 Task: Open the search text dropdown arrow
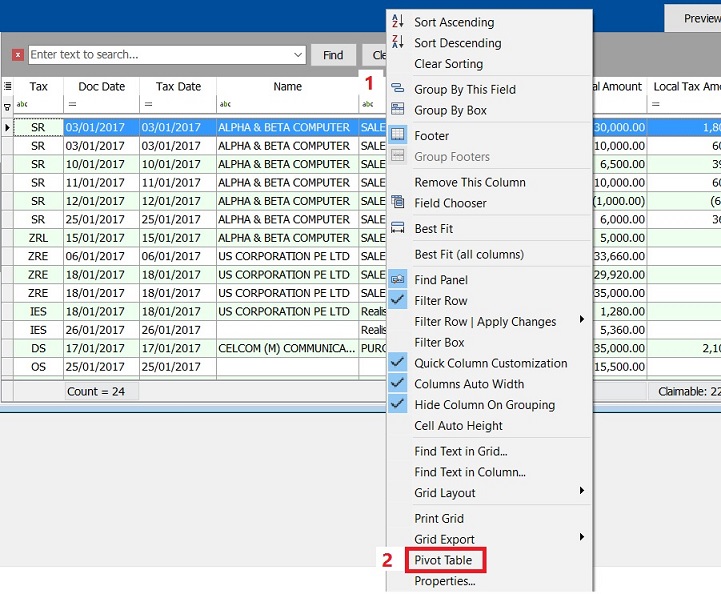coord(298,55)
